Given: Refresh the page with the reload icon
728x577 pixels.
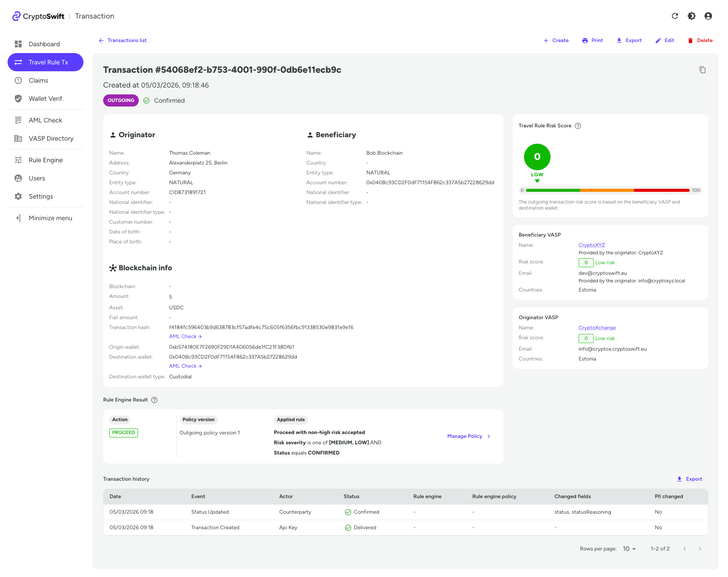Looking at the screenshot, I should pyautogui.click(x=675, y=16).
